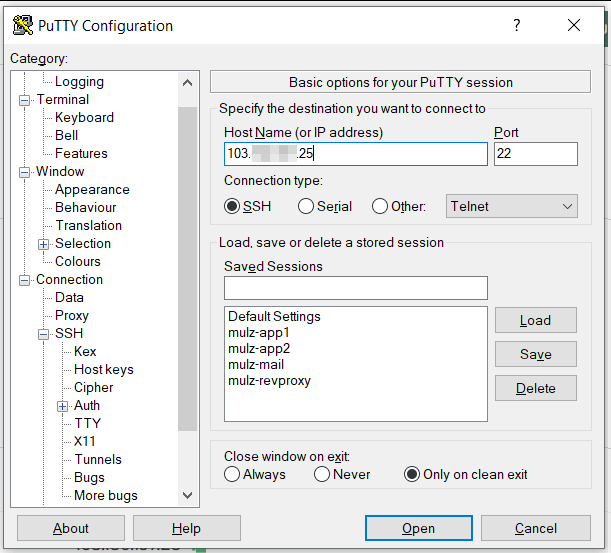Collapse the Terminal tree category
Image resolution: width=611 pixels, height=553 pixels.
tap(25, 100)
